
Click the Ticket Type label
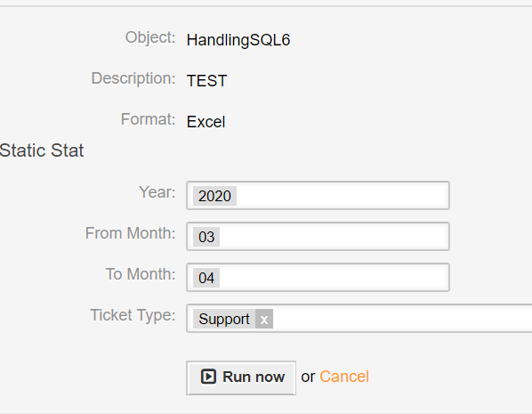tap(133, 315)
